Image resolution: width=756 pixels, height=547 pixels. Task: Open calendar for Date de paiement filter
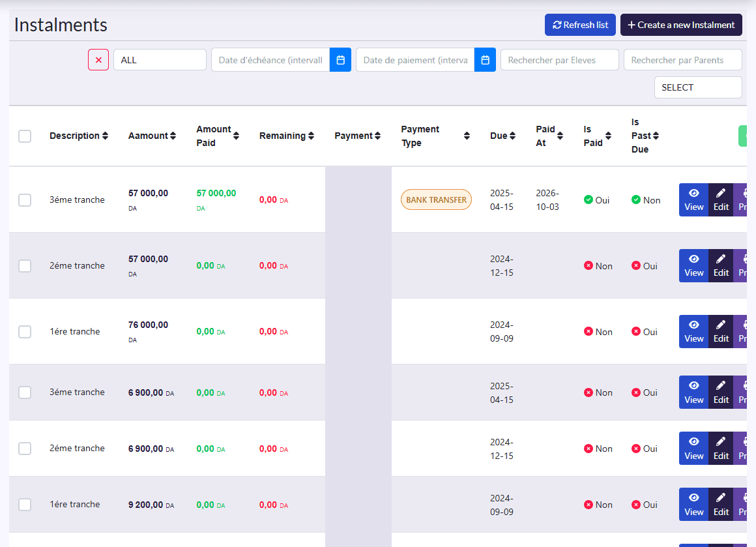485,60
